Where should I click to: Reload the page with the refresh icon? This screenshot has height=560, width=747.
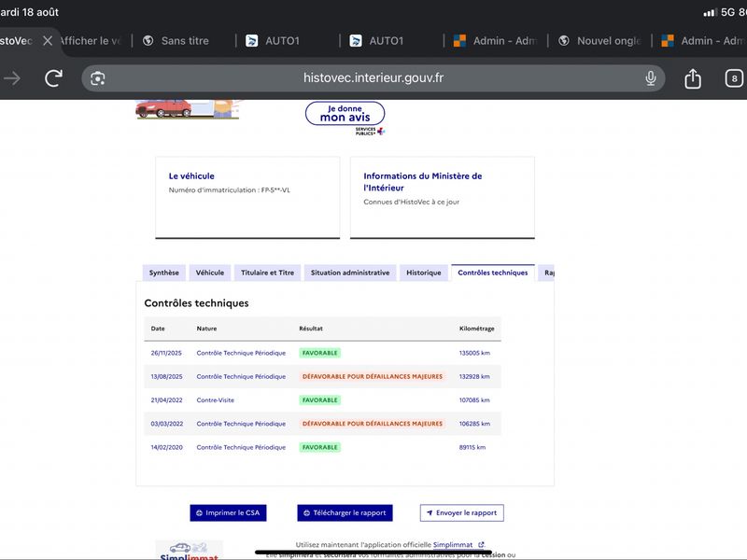click(x=53, y=78)
